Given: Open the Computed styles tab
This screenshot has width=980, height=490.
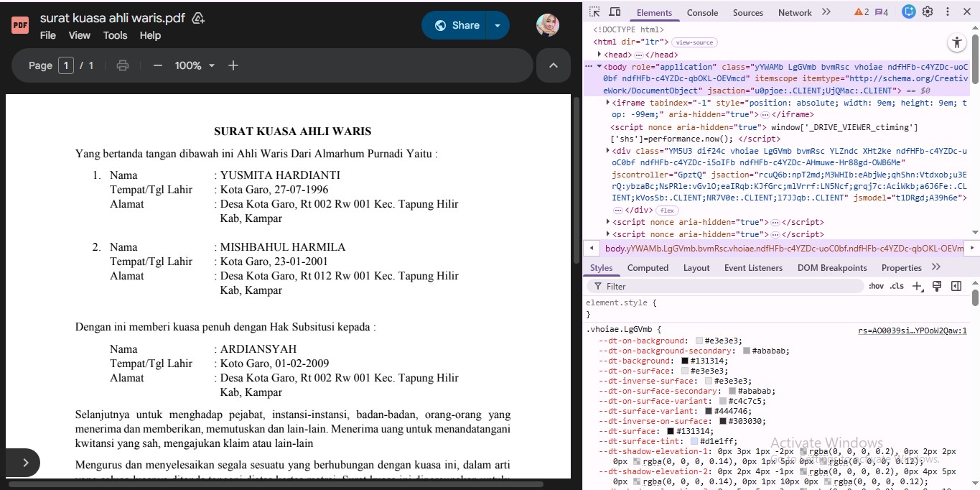Looking at the screenshot, I should (648, 268).
